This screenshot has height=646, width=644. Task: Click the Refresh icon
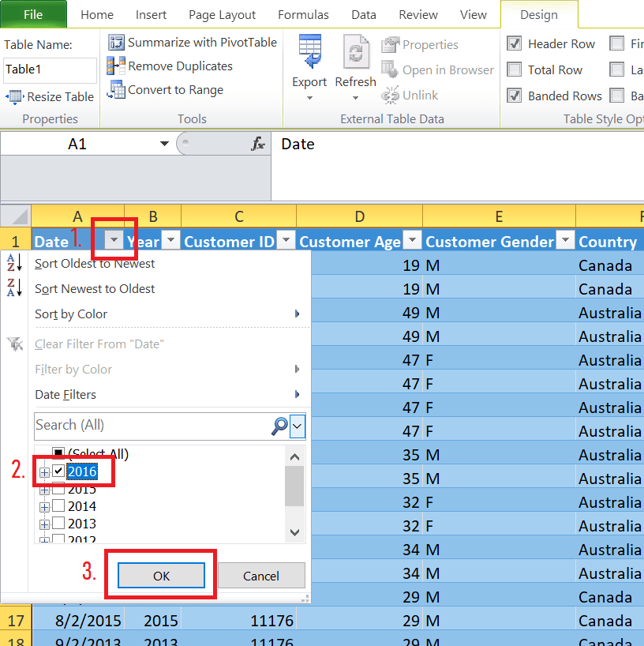tap(356, 52)
